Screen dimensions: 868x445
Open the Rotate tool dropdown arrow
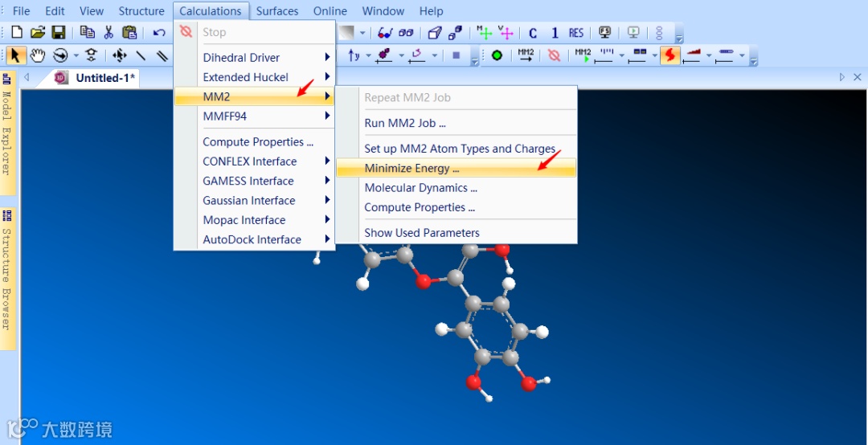point(76,55)
